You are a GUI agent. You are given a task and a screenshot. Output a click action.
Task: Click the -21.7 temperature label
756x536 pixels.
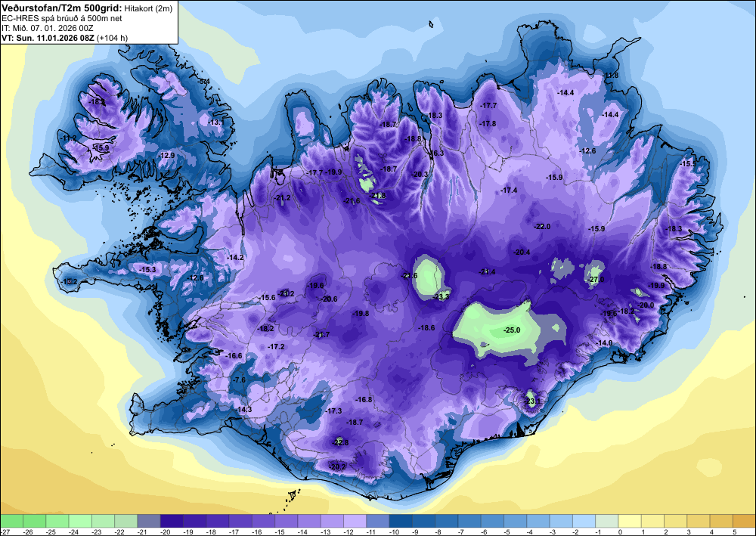[321, 334]
